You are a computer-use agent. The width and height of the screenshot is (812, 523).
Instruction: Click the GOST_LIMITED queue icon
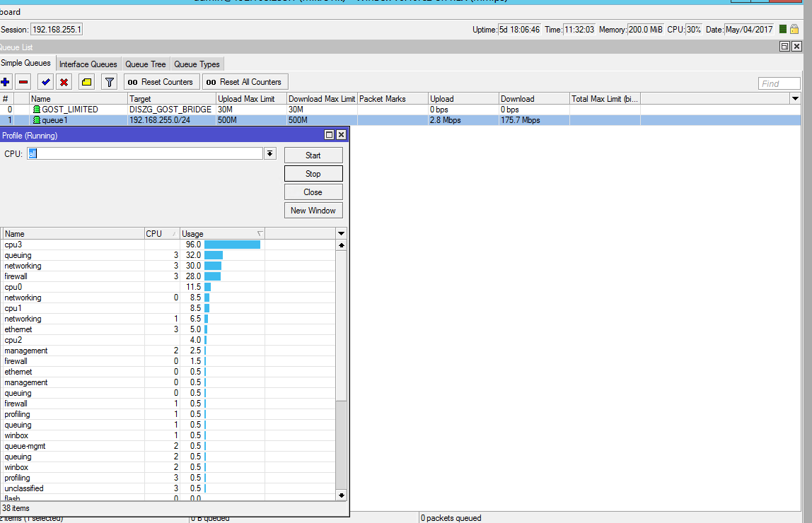point(36,110)
